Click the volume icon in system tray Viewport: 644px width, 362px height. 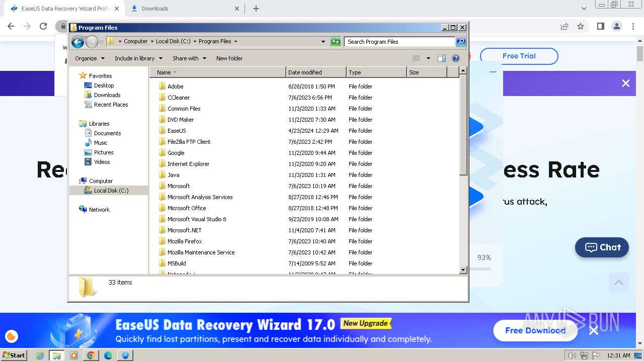[572, 355]
